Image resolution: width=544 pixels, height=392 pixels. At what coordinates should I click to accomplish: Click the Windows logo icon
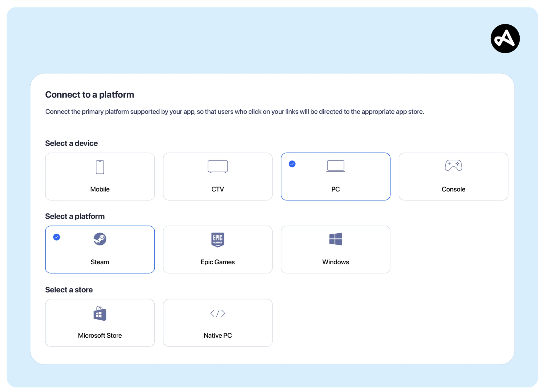pos(336,239)
